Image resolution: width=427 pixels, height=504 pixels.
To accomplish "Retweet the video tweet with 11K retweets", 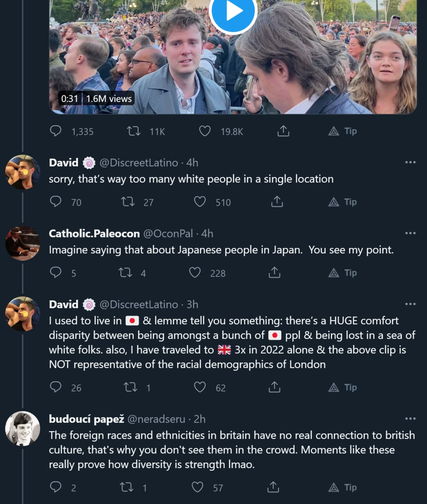I will (134, 131).
